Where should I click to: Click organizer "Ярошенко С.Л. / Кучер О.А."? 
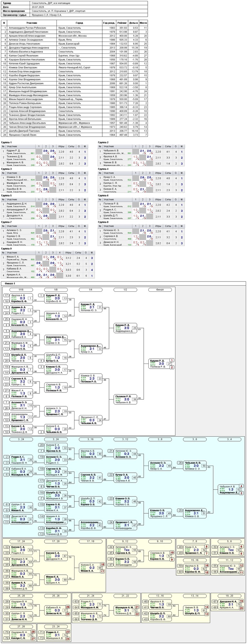tap(46, 15)
